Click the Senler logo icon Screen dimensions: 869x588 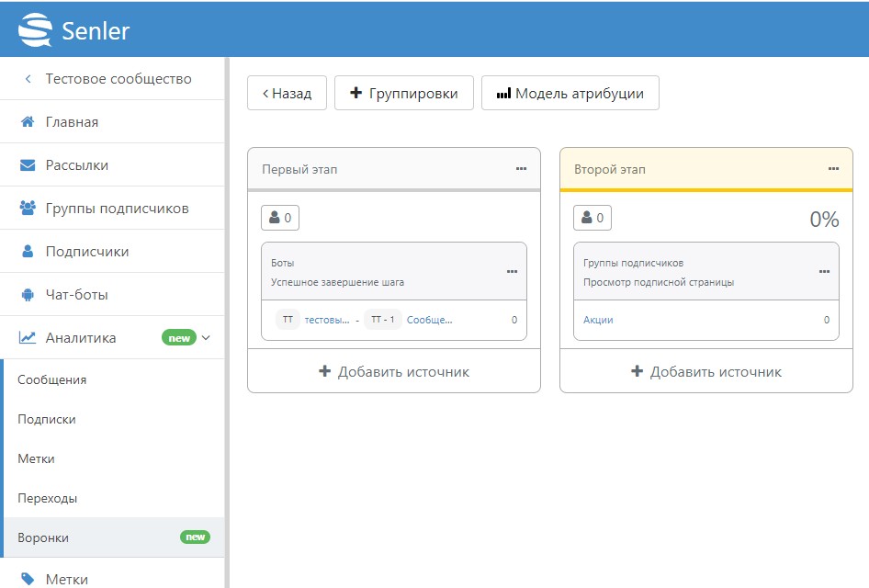click(36, 30)
